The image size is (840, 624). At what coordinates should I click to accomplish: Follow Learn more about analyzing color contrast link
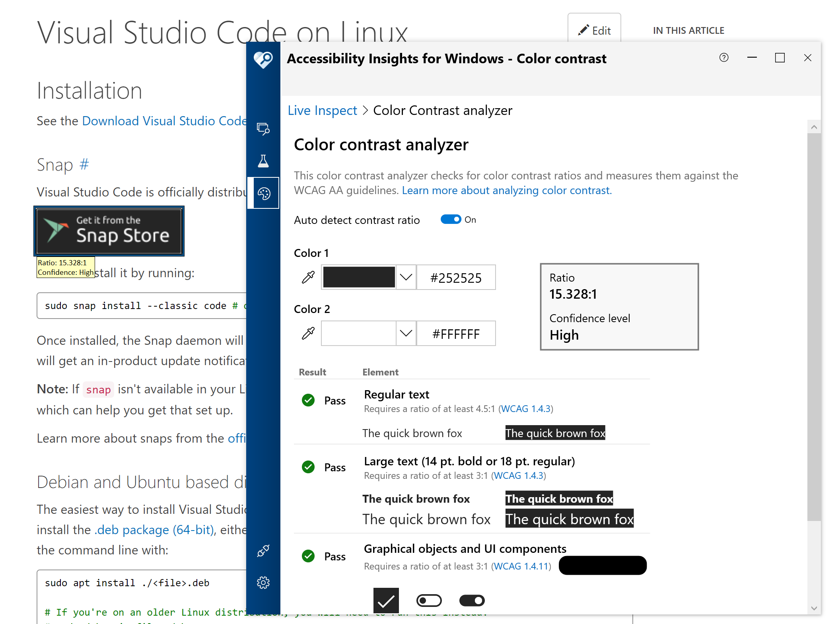(x=506, y=190)
